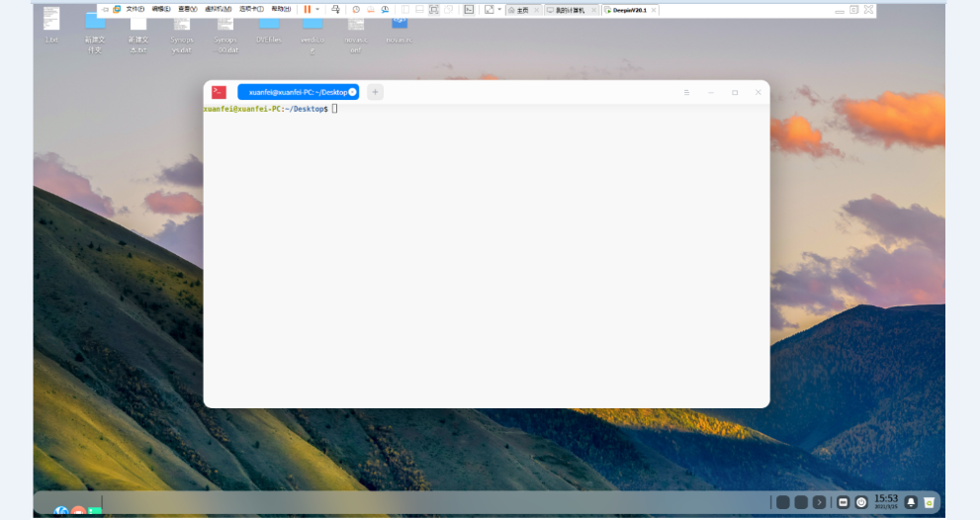Open the 虚拟机(M) menu
This screenshot has height=520, width=980.
pyautogui.click(x=219, y=9)
